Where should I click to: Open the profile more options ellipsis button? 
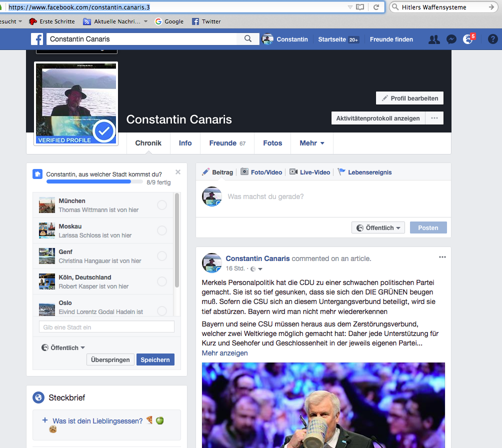[x=434, y=118]
